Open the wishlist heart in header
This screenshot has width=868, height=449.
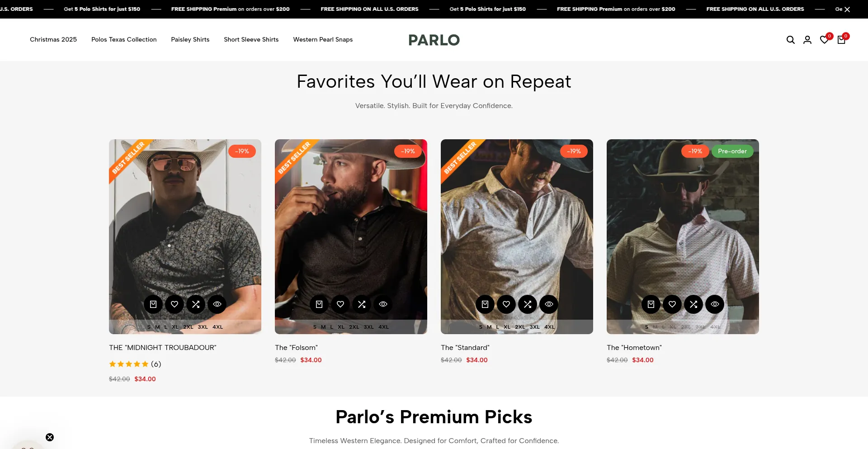(825, 40)
